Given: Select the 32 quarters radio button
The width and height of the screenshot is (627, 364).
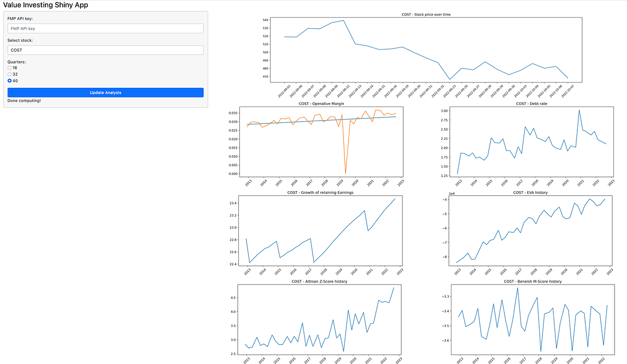Looking at the screenshot, I should [x=9, y=74].
